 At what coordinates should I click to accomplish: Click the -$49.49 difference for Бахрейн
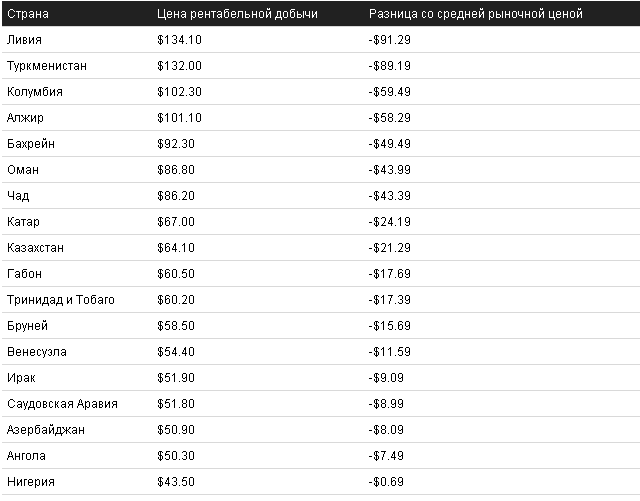coord(389,144)
